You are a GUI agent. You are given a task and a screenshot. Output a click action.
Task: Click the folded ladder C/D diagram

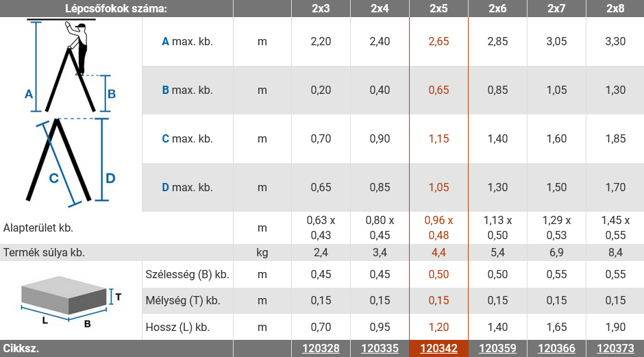[71, 162]
